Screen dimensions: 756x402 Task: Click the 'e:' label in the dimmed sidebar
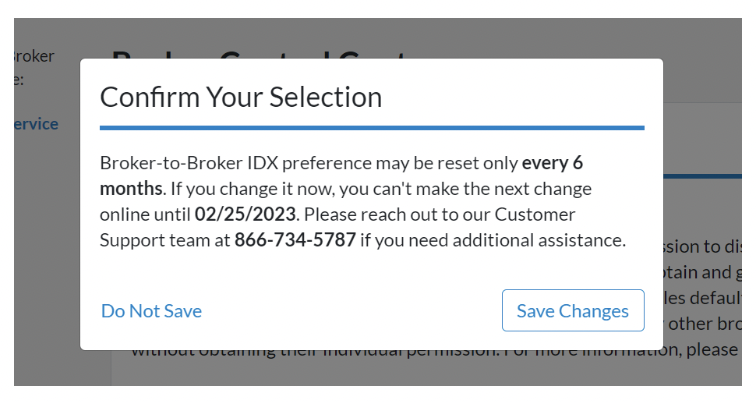pos(19,80)
